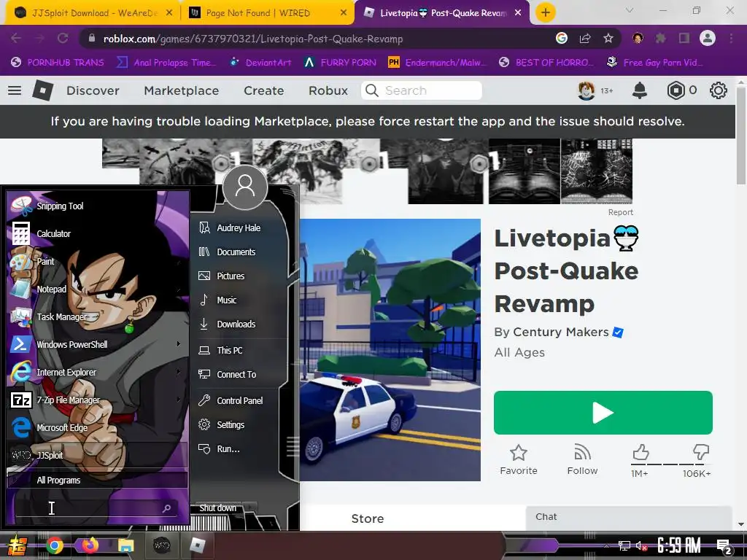Open the DeviantArt bookmark
The height and width of the screenshot is (560, 747).
click(x=261, y=63)
